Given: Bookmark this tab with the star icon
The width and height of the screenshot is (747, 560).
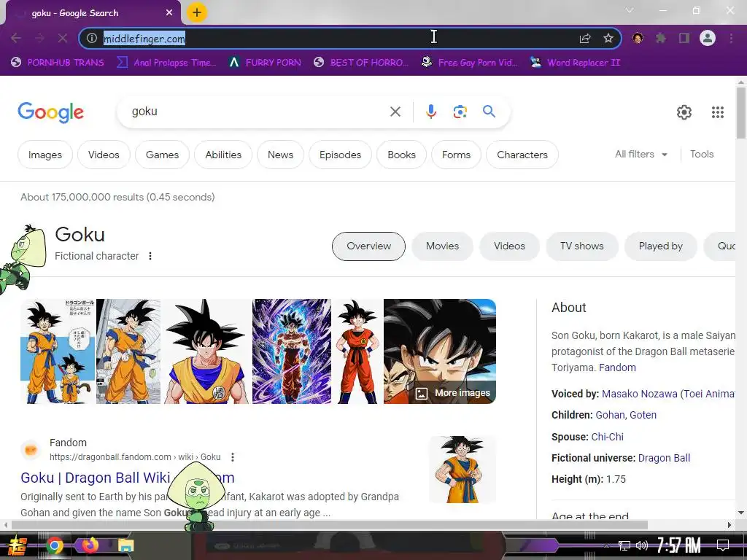Looking at the screenshot, I should pyautogui.click(x=608, y=38).
